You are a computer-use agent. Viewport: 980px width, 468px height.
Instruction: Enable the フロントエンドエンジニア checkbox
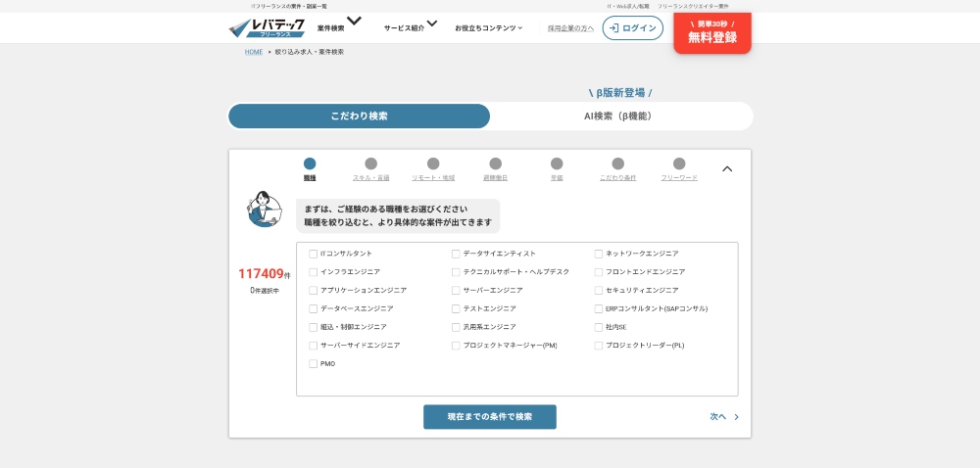pos(599,272)
